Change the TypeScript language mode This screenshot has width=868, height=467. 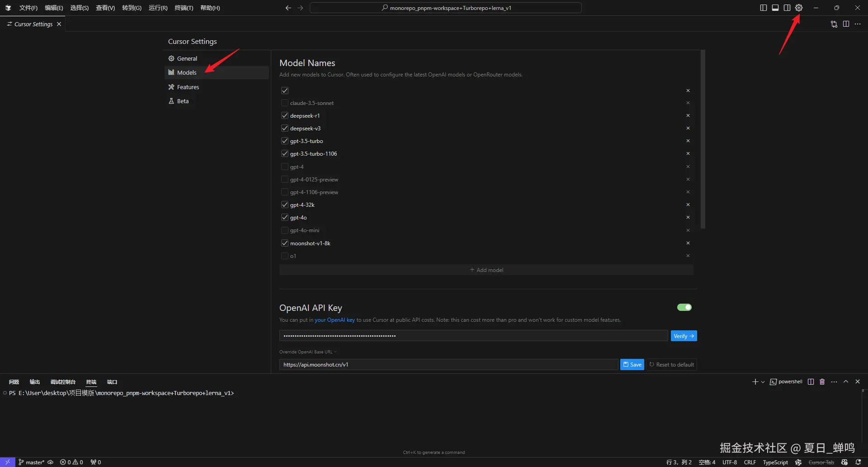click(775, 462)
